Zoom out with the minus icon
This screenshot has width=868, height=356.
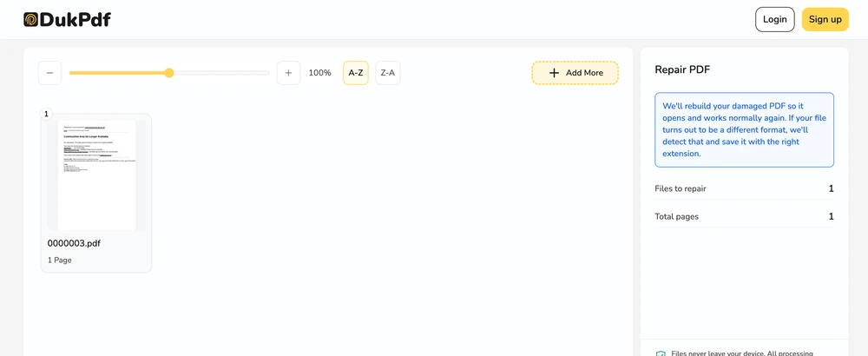tap(49, 73)
